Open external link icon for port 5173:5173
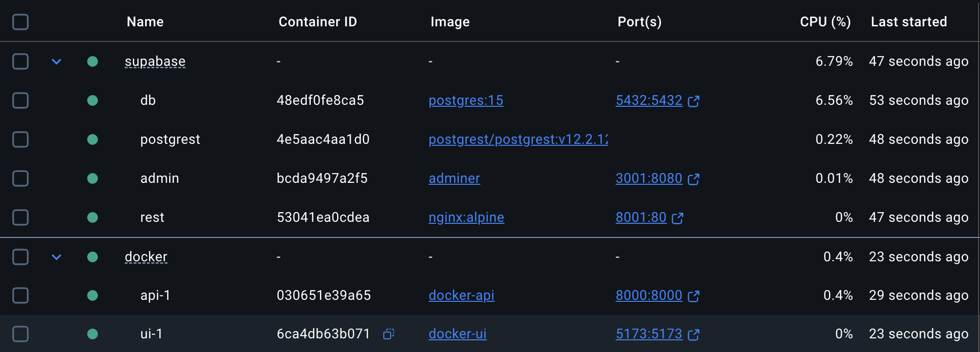Screen dimensions: 980x352 pos(694,334)
